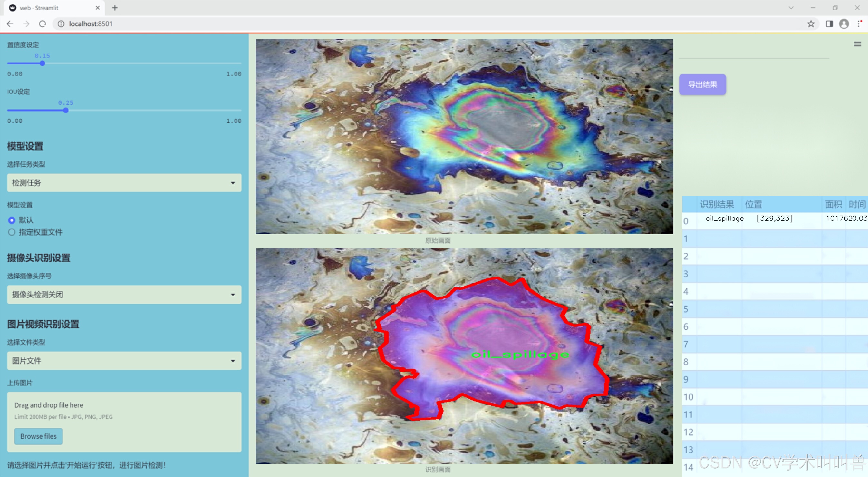This screenshot has width=868, height=477.
Task: Open the 图片文件 file type dropdown
Action: 124,360
